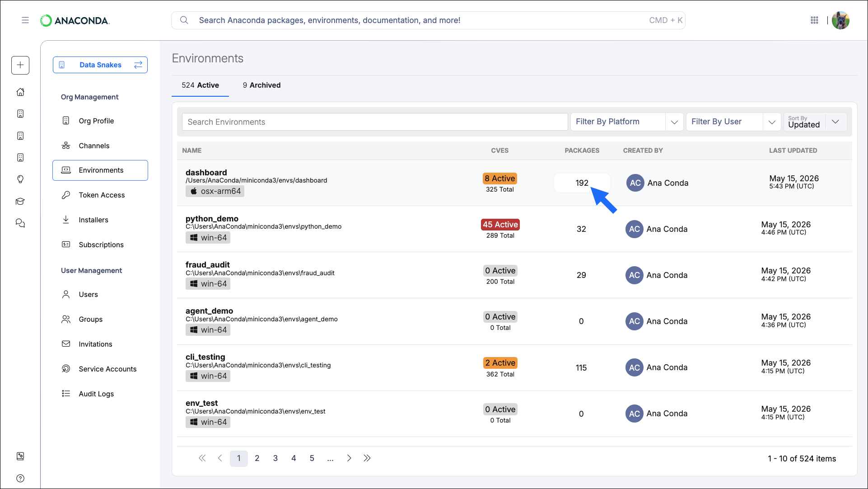Switch to the 9 Archived tab
This screenshot has height=489, width=868.
[261, 85]
